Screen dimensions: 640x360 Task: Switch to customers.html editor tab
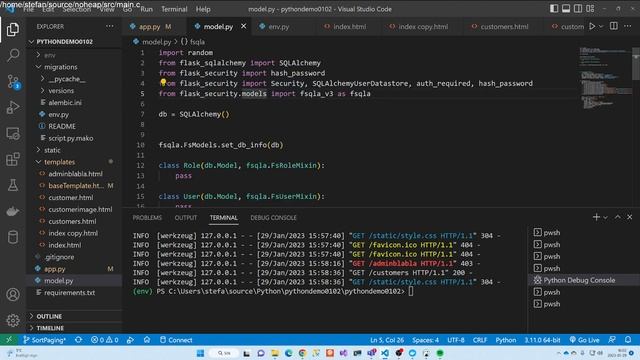coord(504,27)
